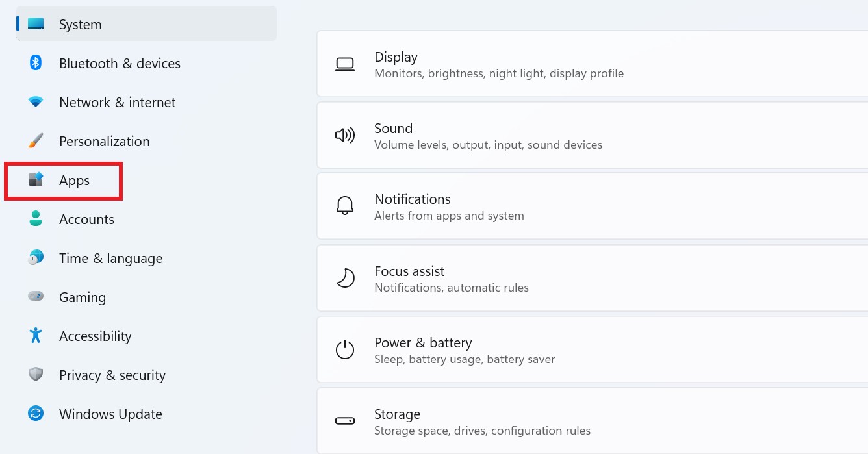This screenshot has width=868, height=454.
Task: Click the Bluetooth icon in sidebar
Action: point(36,63)
